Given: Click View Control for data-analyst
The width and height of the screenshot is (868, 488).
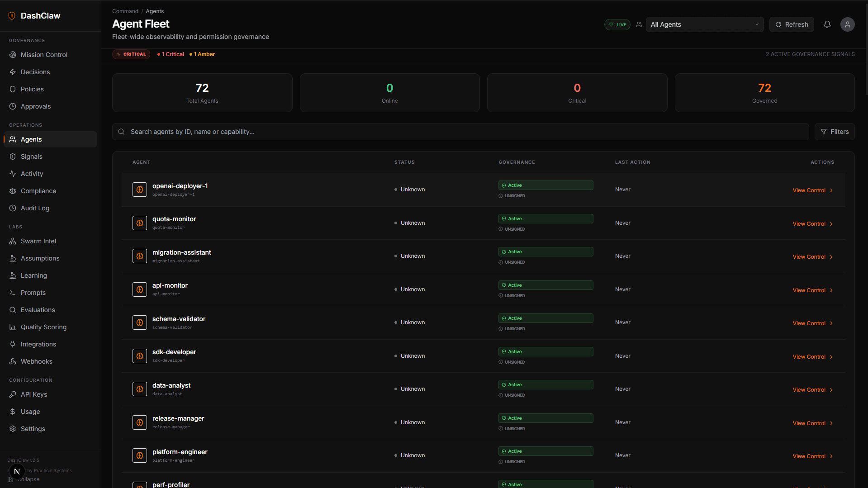Looking at the screenshot, I should tap(812, 390).
